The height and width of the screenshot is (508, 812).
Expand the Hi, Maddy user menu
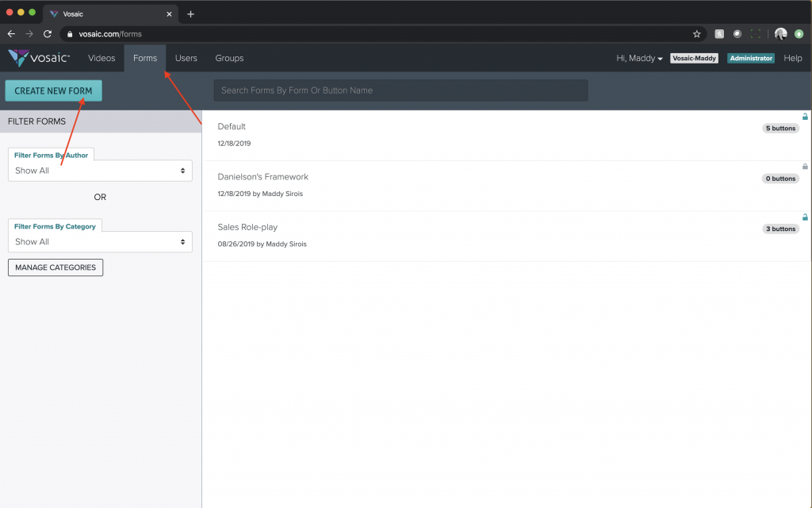pyautogui.click(x=639, y=58)
